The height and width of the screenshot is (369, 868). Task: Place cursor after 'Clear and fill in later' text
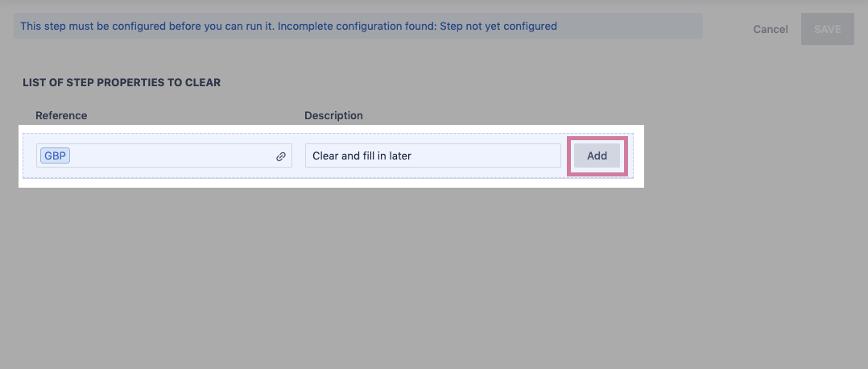point(414,155)
